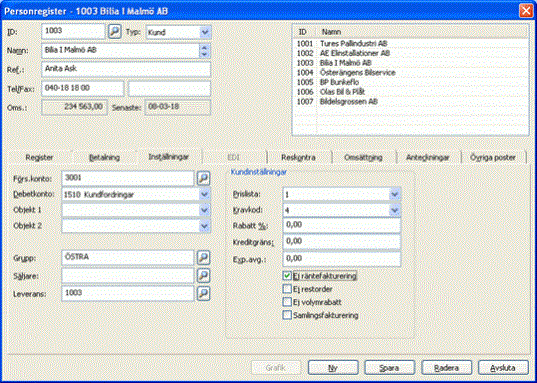Viewport: 537px width, 383px height.
Task: Expand the Typ dropdown
Action: 205,32
